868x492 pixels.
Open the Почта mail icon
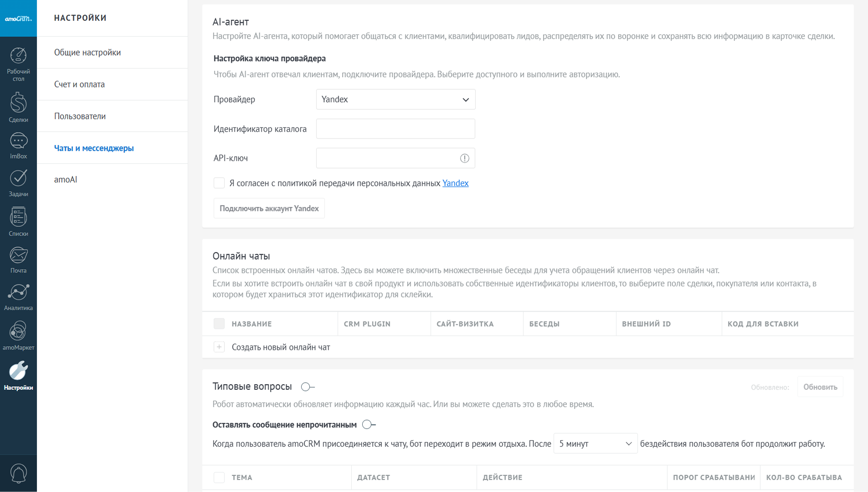pyautogui.click(x=18, y=259)
